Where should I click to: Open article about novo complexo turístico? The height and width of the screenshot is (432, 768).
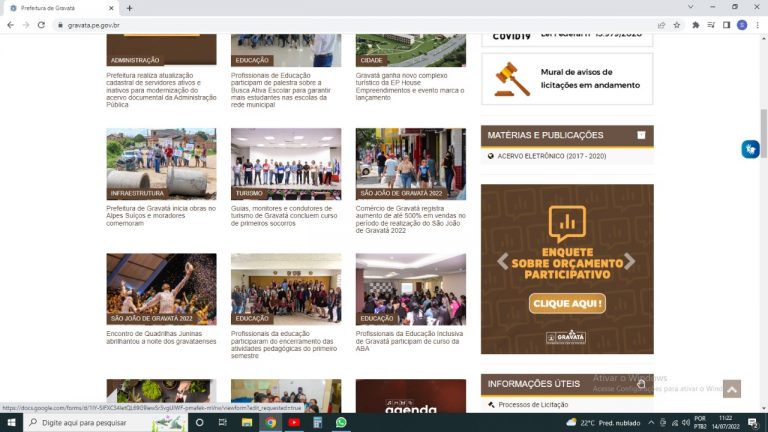coord(410,87)
